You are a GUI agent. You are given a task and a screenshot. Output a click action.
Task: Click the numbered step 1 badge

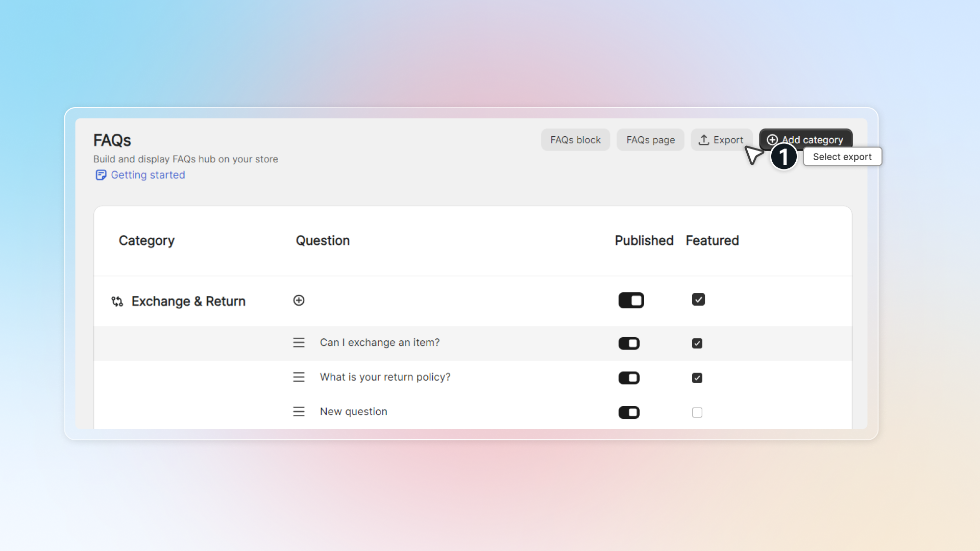point(783,157)
